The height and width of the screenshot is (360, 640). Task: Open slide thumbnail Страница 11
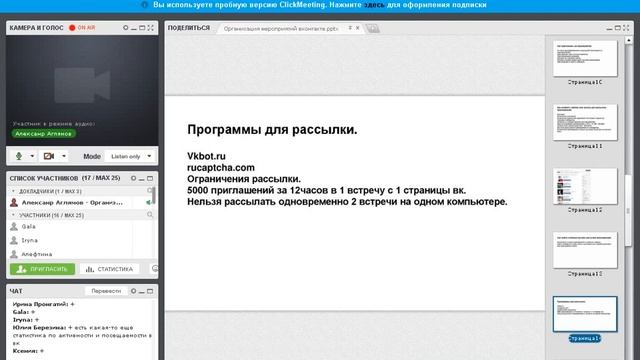point(585,122)
